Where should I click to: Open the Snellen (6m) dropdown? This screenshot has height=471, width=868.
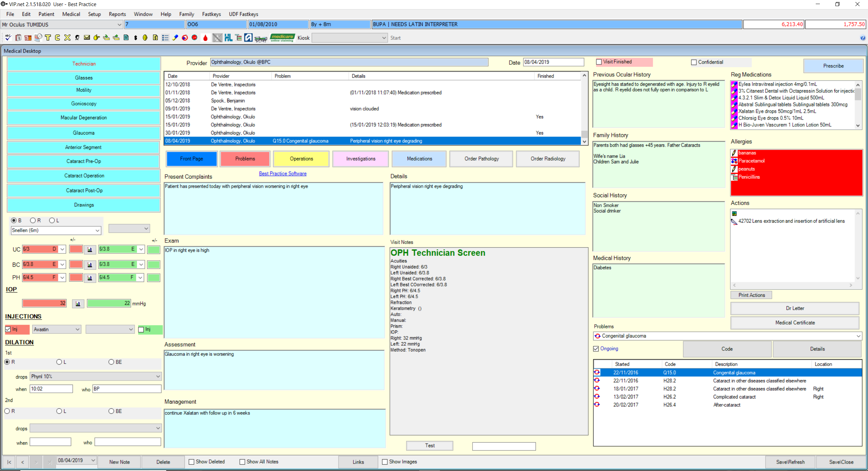[97, 230]
